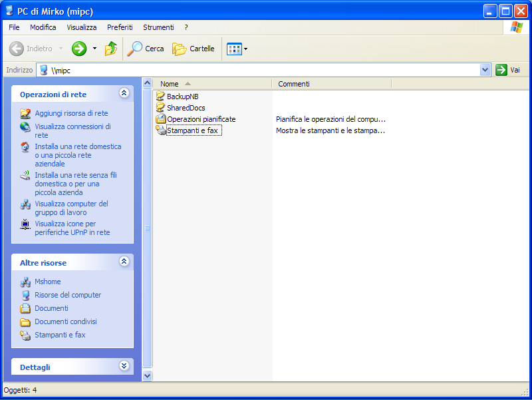Select the SharedDocs shared folder icon

[x=160, y=108]
